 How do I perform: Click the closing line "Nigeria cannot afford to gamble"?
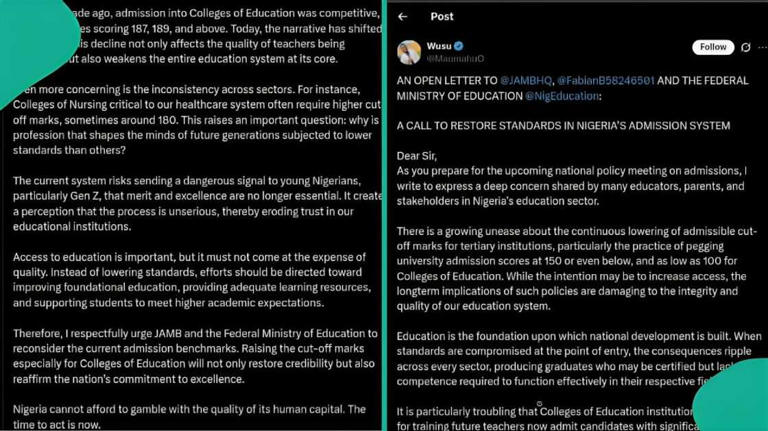click(x=189, y=416)
